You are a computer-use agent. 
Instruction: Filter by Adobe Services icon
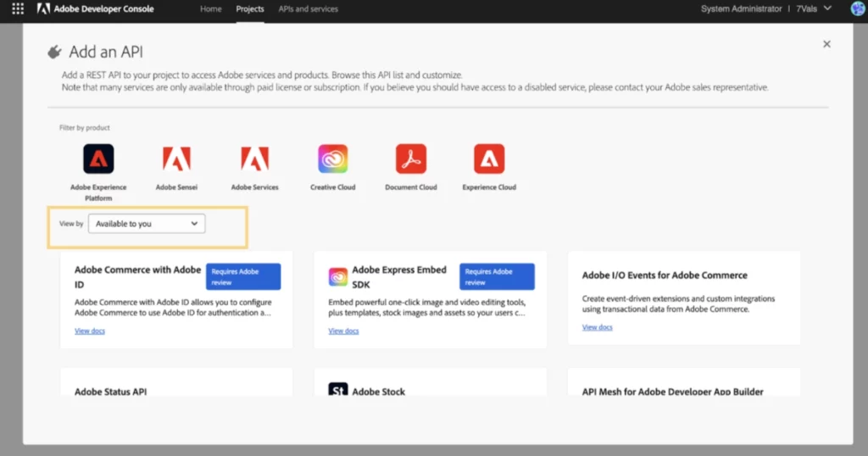(254, 158)
